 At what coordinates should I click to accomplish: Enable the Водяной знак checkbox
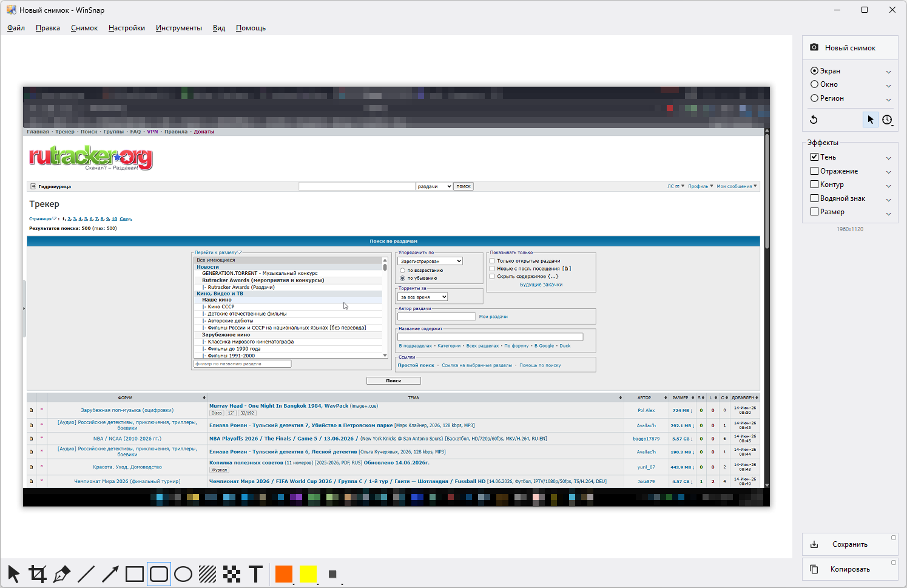tap(815, 198)
